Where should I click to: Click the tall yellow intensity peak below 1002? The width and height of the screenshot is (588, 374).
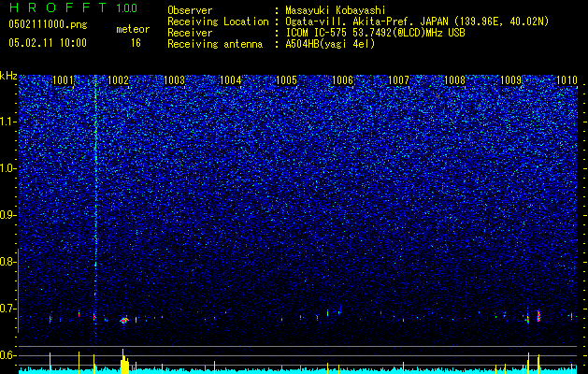[124, 361]
